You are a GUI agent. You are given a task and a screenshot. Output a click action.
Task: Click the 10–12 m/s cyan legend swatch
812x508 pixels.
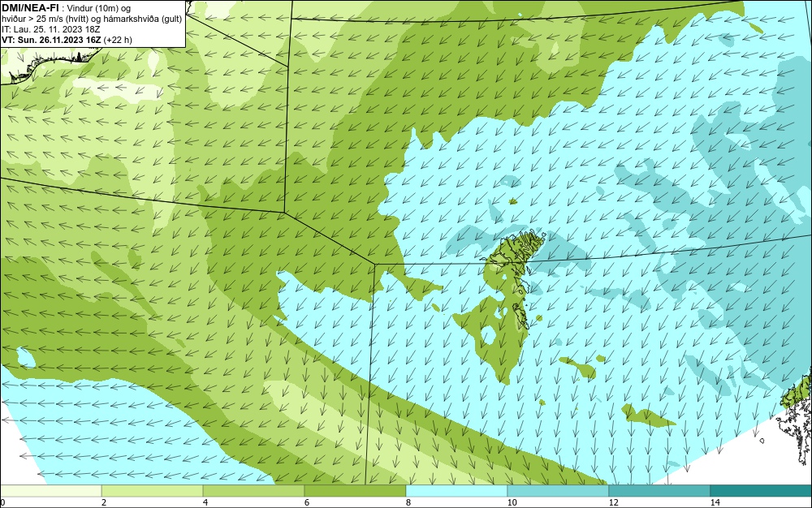(x=559, y=491)
